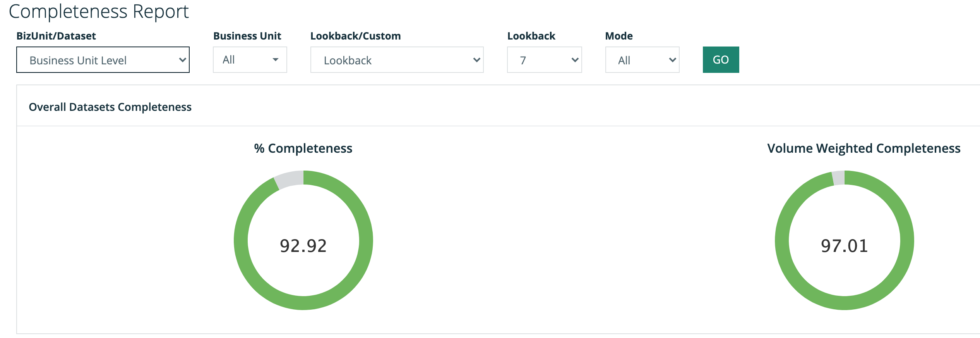Image resolution: width=980 pixels, height=338 pixels.
Task: Open the Lookback/Custom combo box
Action: pos(397,60)
